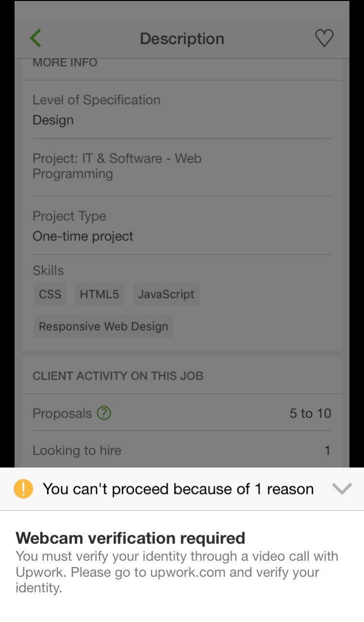The image size is (364, 622).
Task: Save job with the heart icon
Action: point(324,38)
